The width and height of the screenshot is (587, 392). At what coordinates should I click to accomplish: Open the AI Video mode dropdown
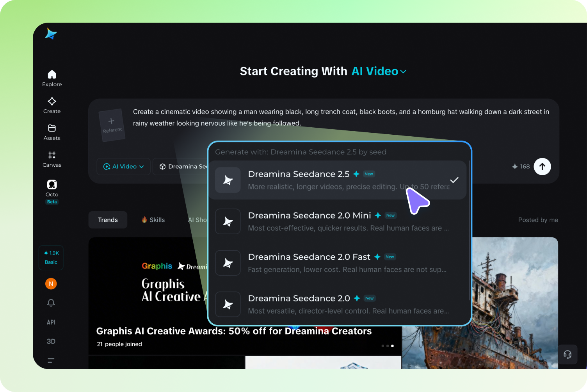point(124,166)
